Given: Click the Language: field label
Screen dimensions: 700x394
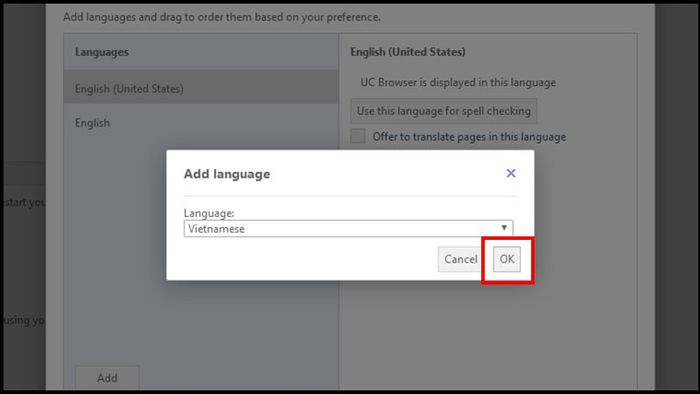Looking at the screenshot, I should (209, 213).
